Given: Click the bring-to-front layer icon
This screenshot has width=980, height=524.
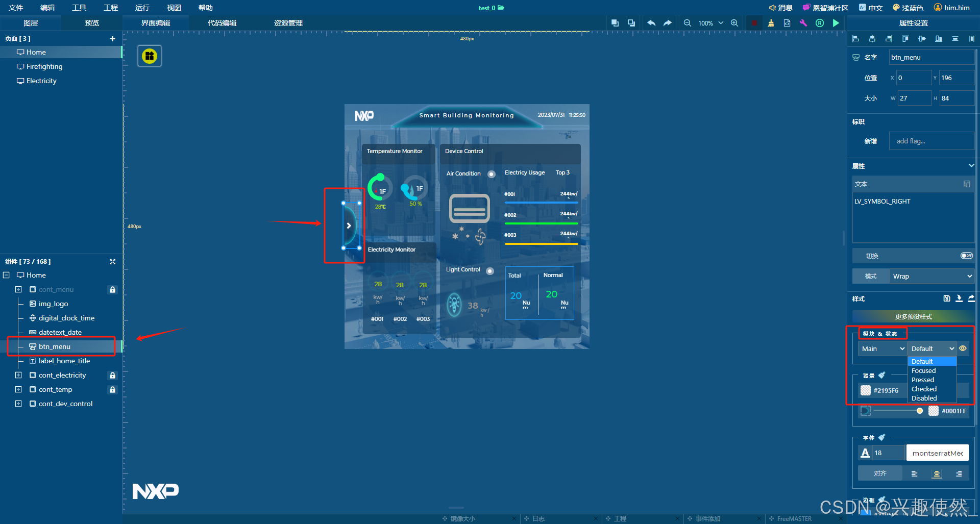Looking at the screenshot, I should (x=615, y=23).
